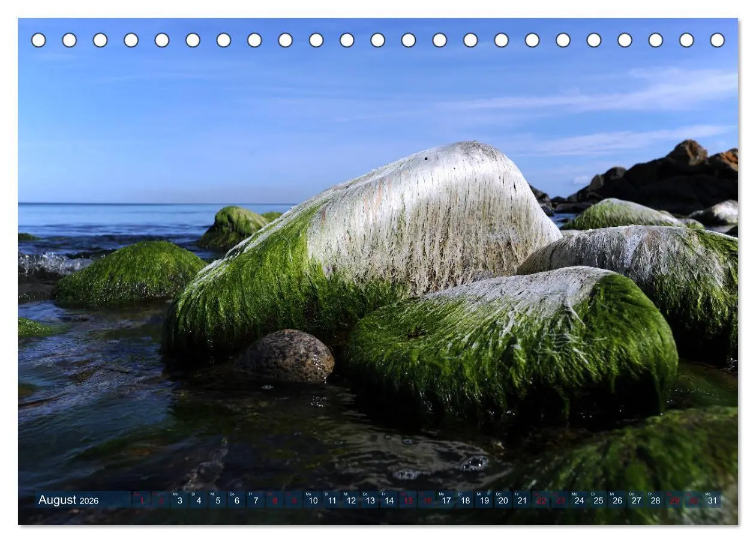Select red day 1 in the calendar strip
756x543 pixels.
142,500
